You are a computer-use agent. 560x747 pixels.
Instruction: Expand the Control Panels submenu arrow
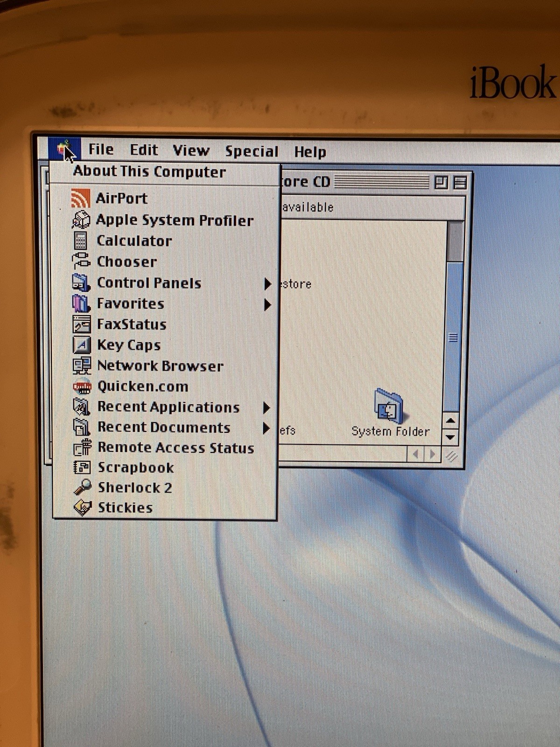tap(267, 283)
